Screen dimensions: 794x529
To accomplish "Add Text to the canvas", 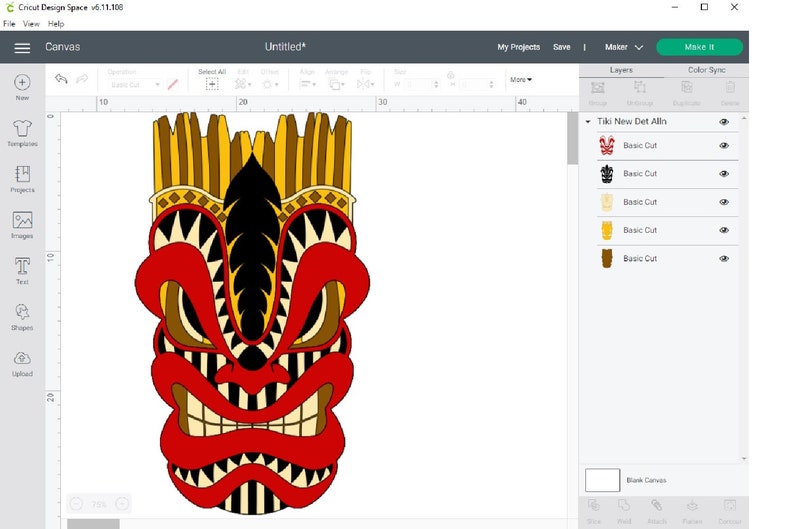I will click(22, 271).
